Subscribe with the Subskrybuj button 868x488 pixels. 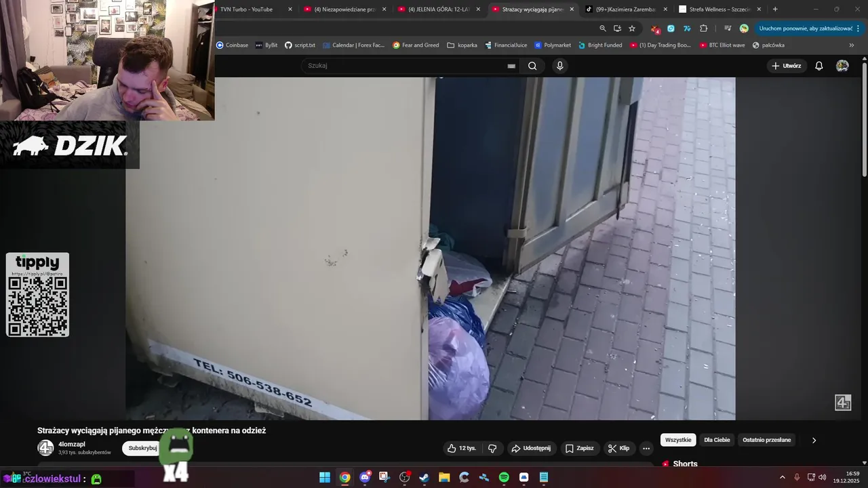(142, 448)
